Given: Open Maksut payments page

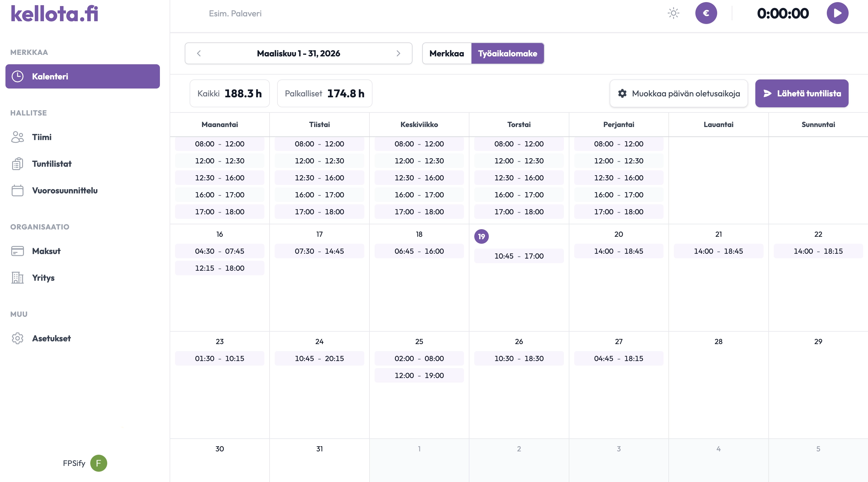Looking at the screenshot, I should click(46, 251).
